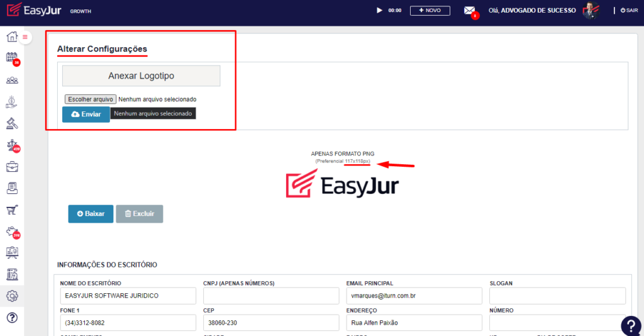Click the Endereço input field
This screenshot has width=644, height=336.
point(414,323)
